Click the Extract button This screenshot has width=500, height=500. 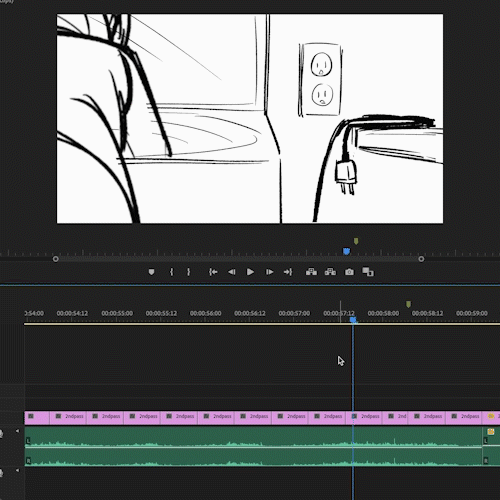[330, 272]
